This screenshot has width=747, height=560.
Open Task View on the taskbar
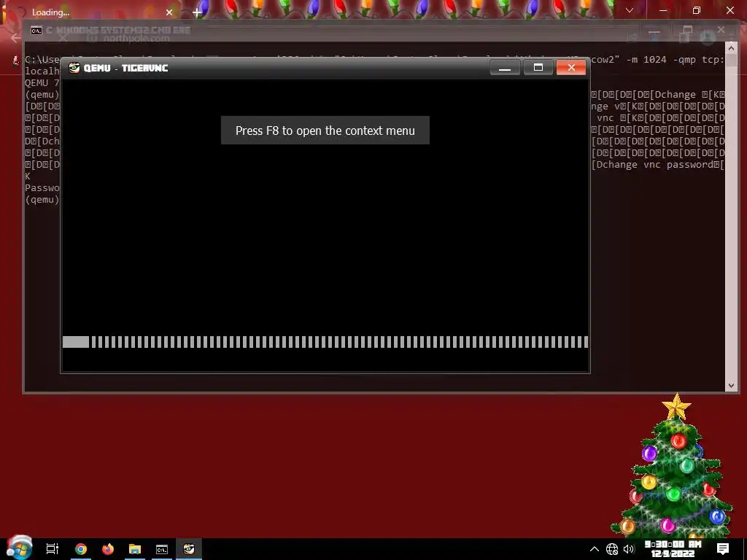[x=52, y=549]
